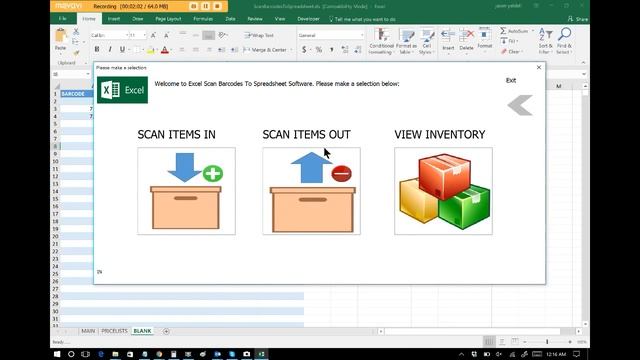The width and height of the screenshot is (640, 360).
Task: Add a new sheet with plus button
Action: 166,331
